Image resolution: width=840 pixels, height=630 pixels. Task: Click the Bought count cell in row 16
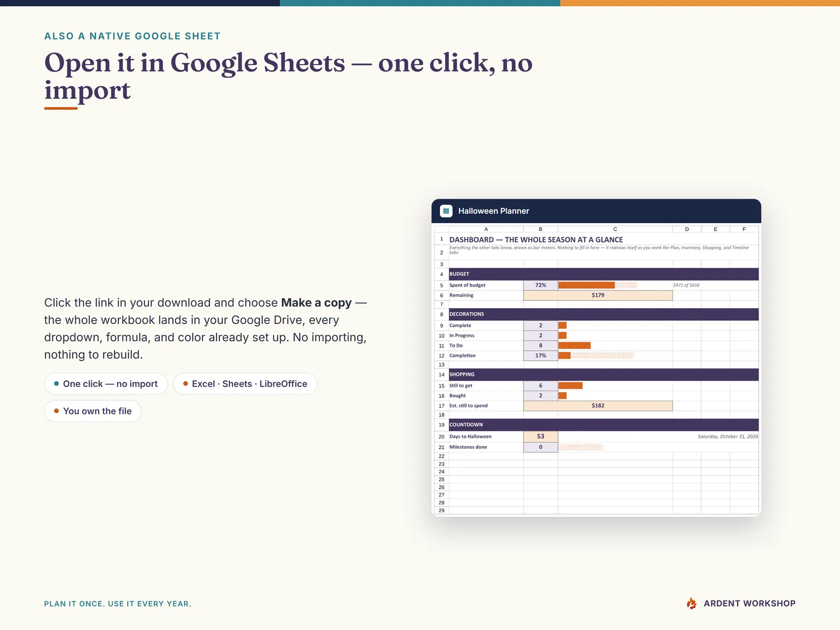point(541,396)
